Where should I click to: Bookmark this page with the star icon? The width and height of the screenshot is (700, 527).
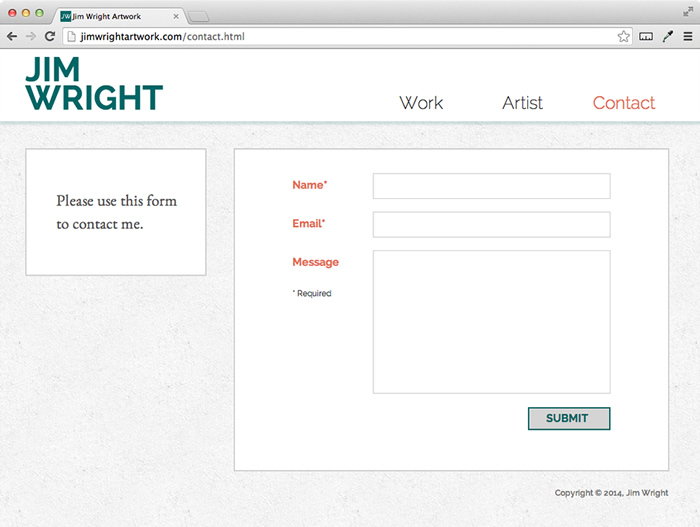click(624, 36)
